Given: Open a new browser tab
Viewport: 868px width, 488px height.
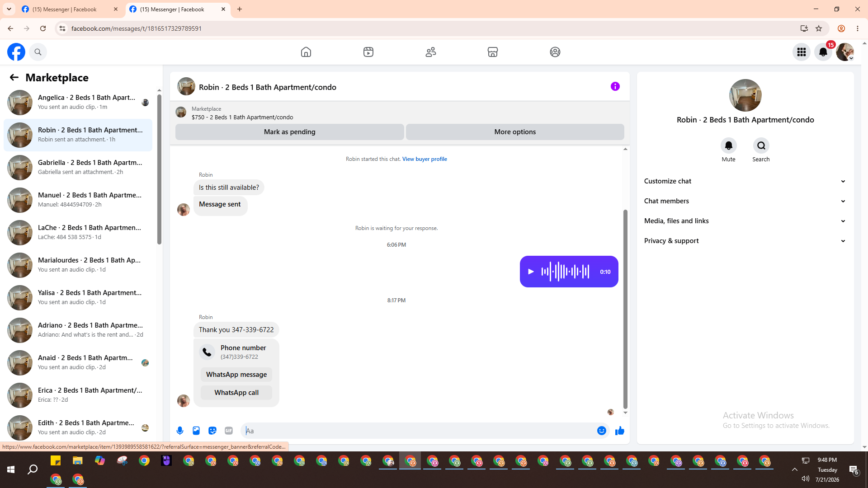Looking at the screenshot, I should click(x=240, y=9).
